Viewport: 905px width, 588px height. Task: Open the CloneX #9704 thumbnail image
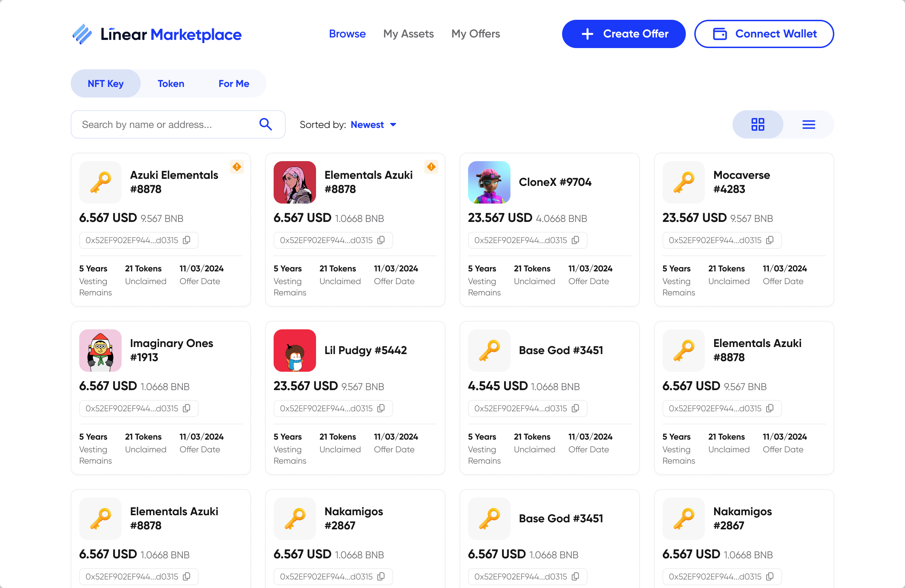tap(489, 182)
